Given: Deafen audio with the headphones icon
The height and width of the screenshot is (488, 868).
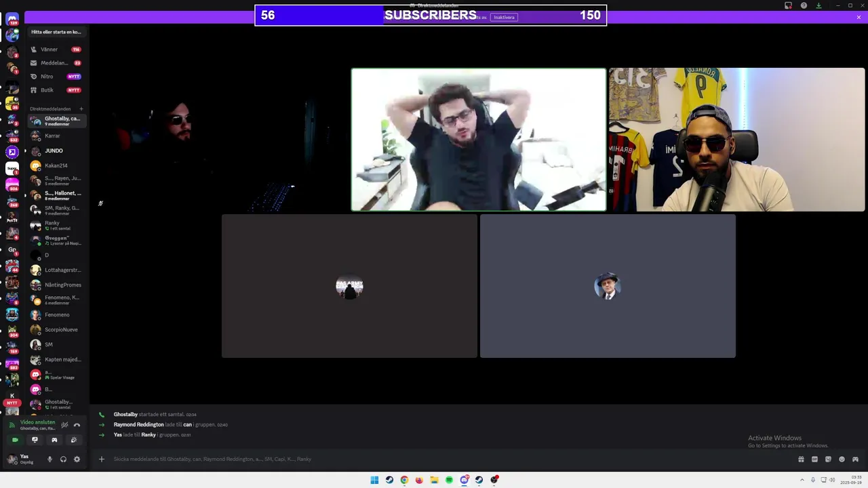Looking at the screenshot, I should coord(63,459).
